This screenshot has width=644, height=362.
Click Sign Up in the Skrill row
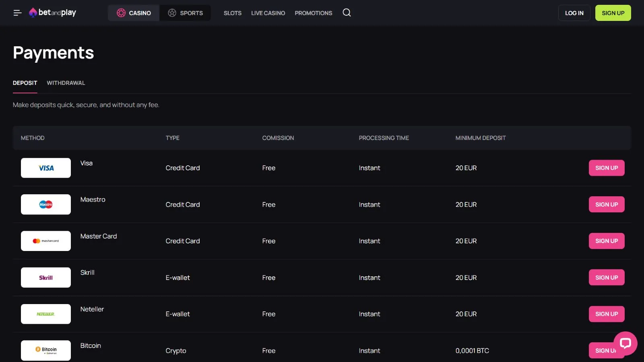[x=606, y=278]
